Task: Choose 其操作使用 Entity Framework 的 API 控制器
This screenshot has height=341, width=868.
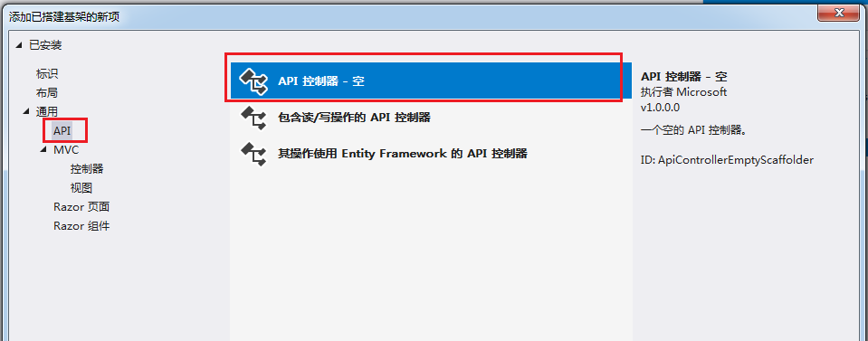Action: [431, 154]
